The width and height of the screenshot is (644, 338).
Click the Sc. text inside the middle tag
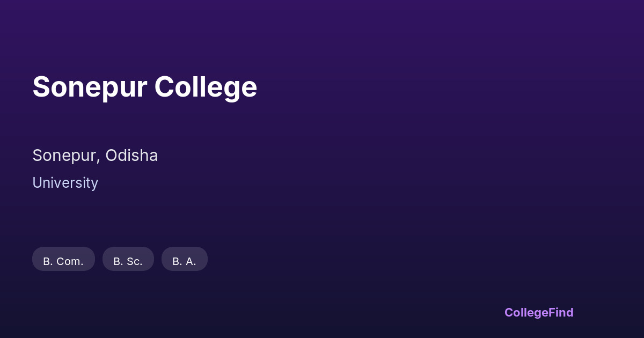[134, 261]
